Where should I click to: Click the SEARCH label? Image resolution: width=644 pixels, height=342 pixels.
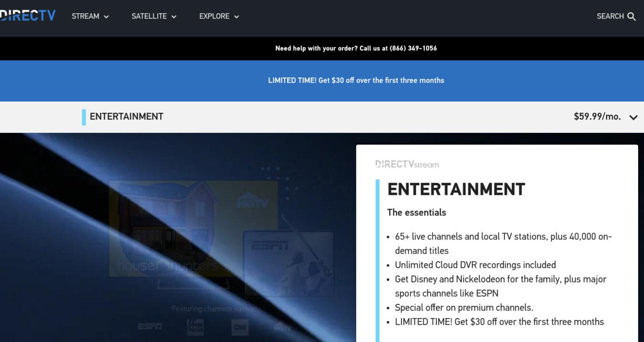coord(610,16)
